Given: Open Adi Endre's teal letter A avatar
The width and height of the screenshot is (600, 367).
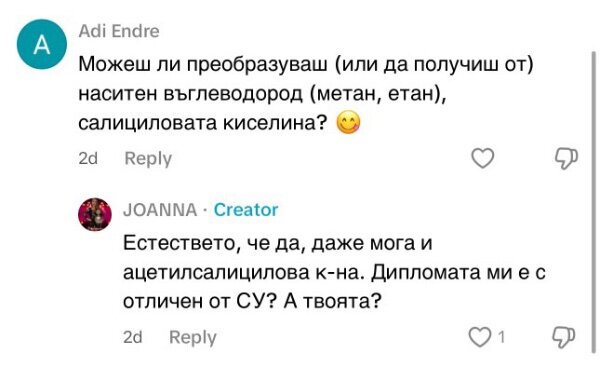Looking at the screenshot, I should (x=42, y=44).
